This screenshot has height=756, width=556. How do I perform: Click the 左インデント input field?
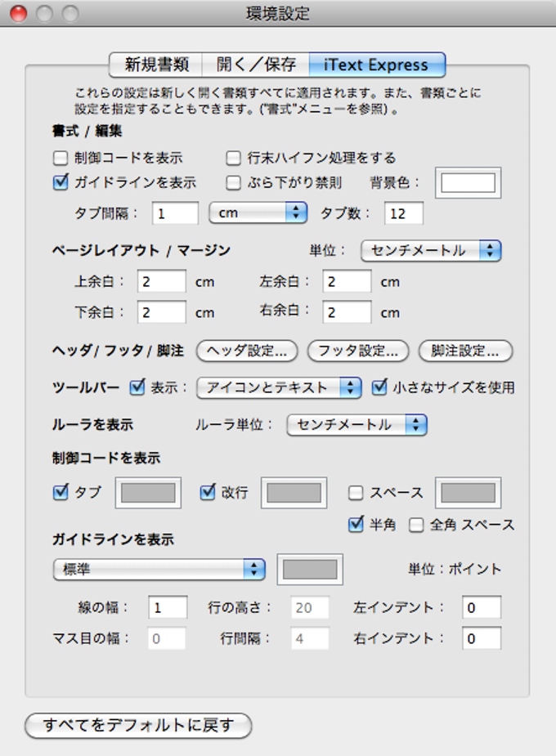[482, 607]
